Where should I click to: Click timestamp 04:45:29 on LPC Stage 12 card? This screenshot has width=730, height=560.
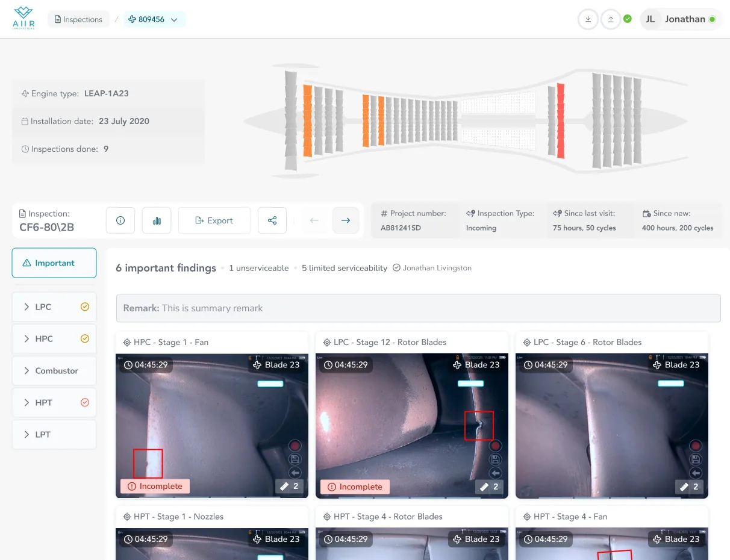coord(346,365)
